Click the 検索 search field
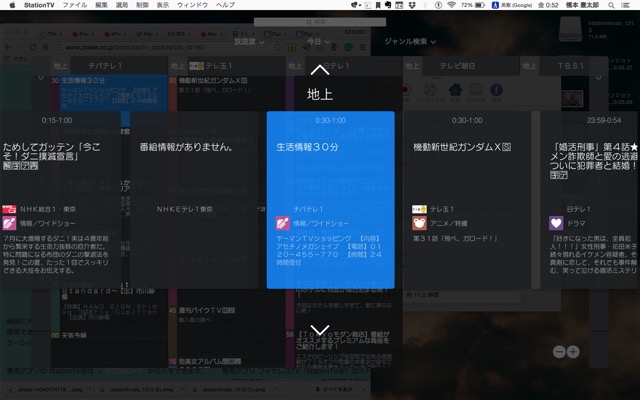The height and width of the screenshot is (400, 640). 320,22
